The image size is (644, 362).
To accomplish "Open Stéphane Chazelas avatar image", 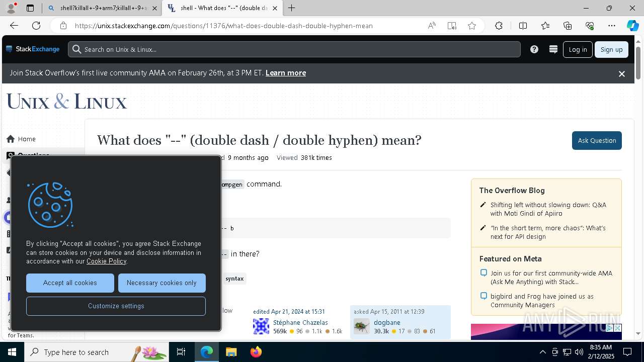I will coord(261,326).
